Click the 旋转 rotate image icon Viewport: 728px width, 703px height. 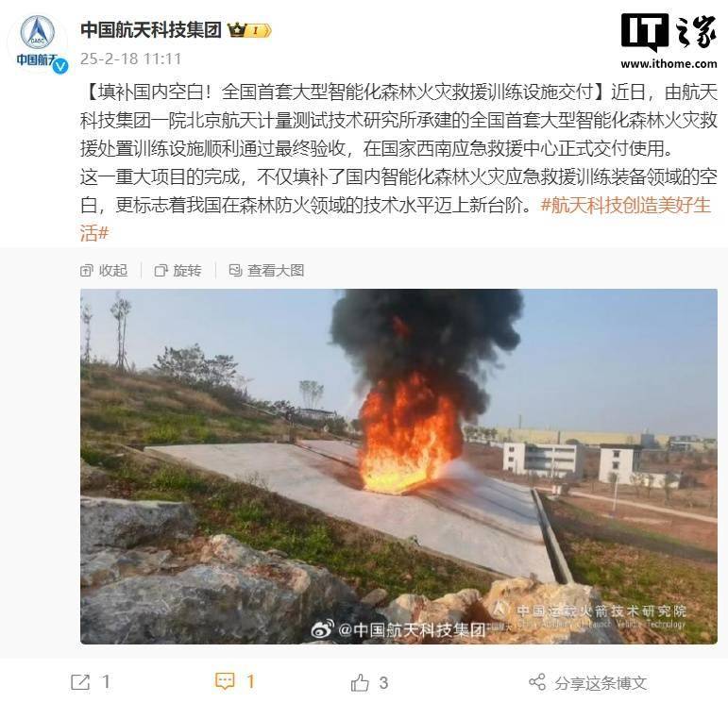(161, 271)
